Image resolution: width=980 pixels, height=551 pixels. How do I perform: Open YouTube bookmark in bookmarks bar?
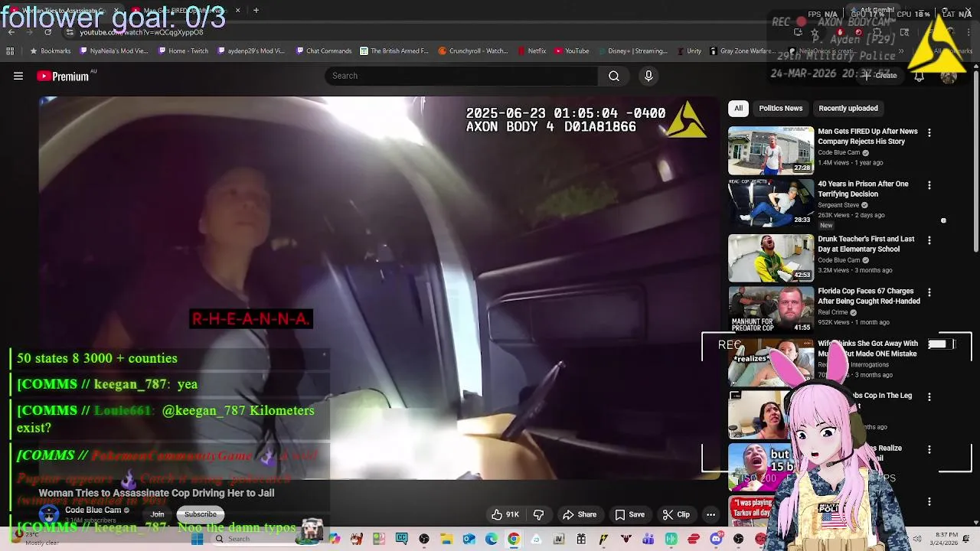572,51
